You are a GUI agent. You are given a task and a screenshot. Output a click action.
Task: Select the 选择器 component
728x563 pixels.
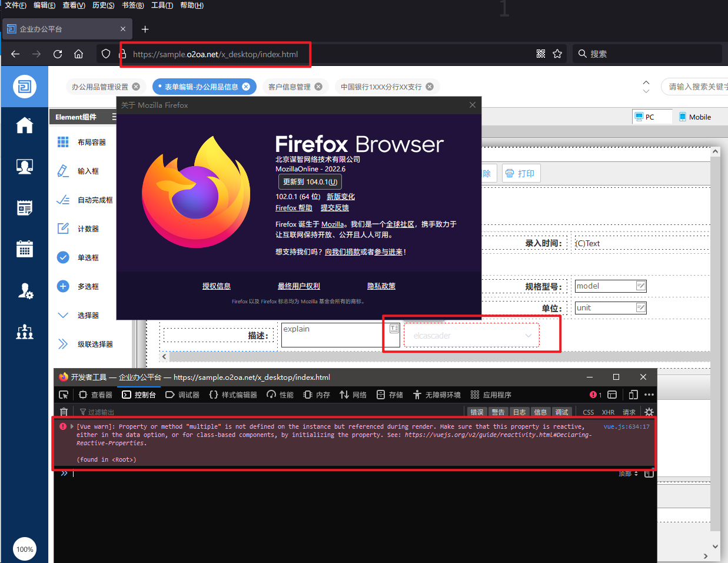[x=78, y=315]
